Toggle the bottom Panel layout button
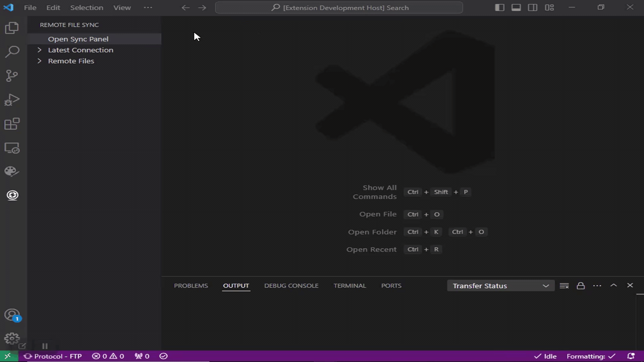This screenshot has height=362, width=644. (516, 7)
